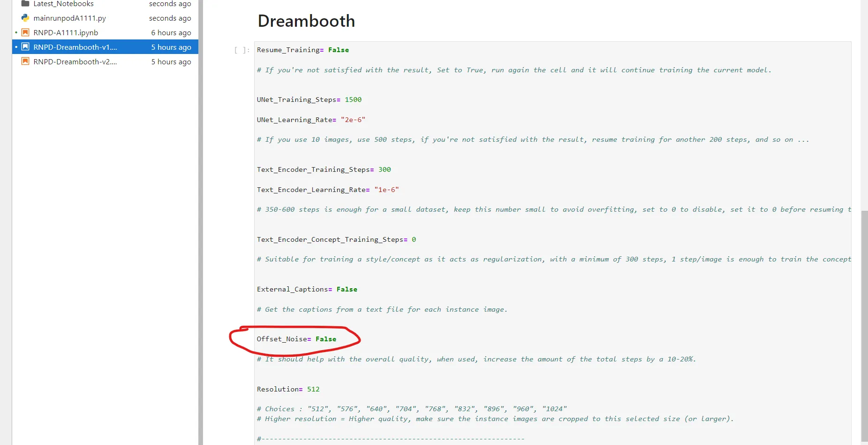Click the Python icon beside mainrunpodA1111.py
Viewport: 868px width, 445px height.
[x=25, y=18]
